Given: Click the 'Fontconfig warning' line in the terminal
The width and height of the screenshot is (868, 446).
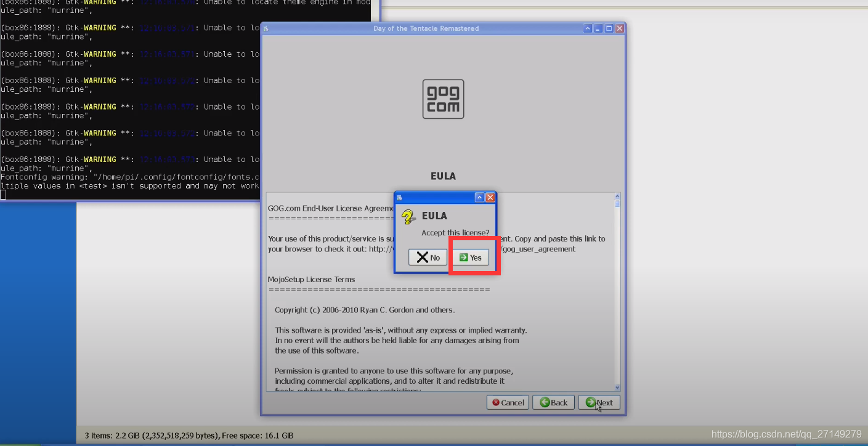Looking at the screenshot, I should click(129, 177).
